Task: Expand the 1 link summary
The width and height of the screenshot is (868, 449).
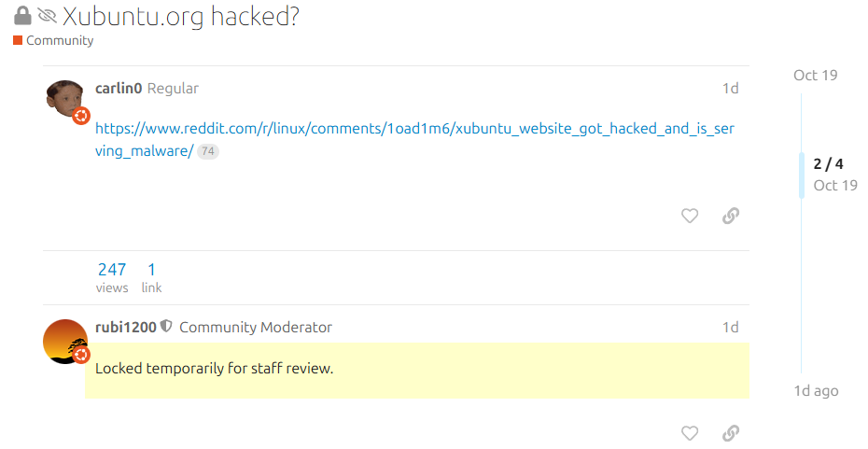Action: point(151,277)
